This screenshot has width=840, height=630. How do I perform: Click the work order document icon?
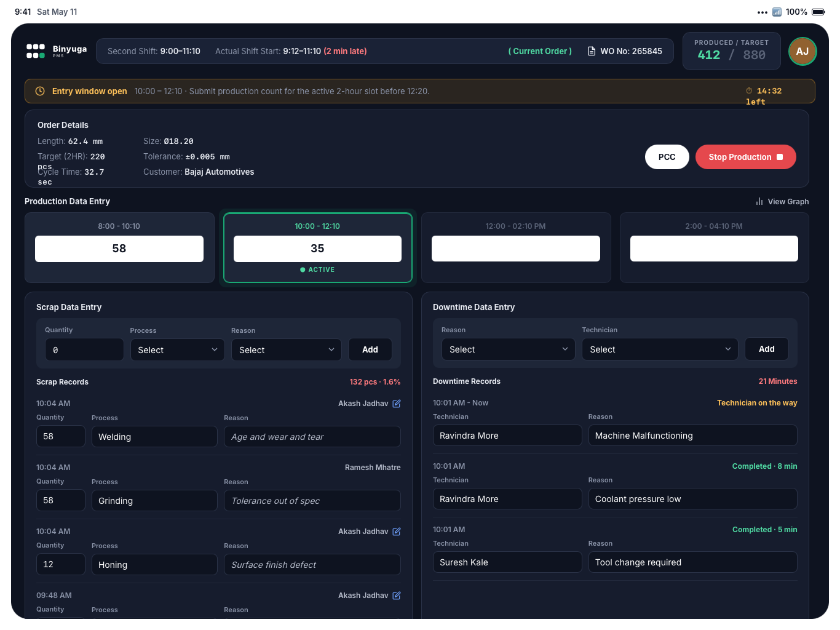point(592,51)
